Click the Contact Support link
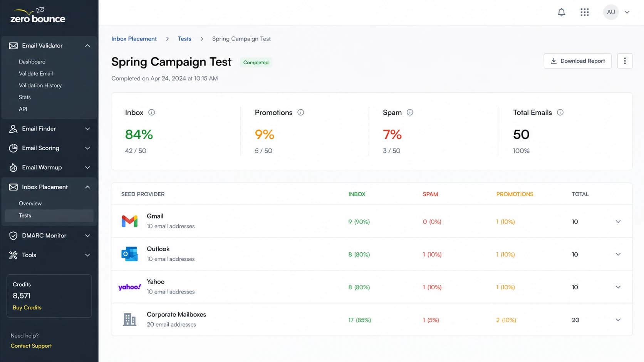This screenshot has height=362, width=644. [31, 346]
